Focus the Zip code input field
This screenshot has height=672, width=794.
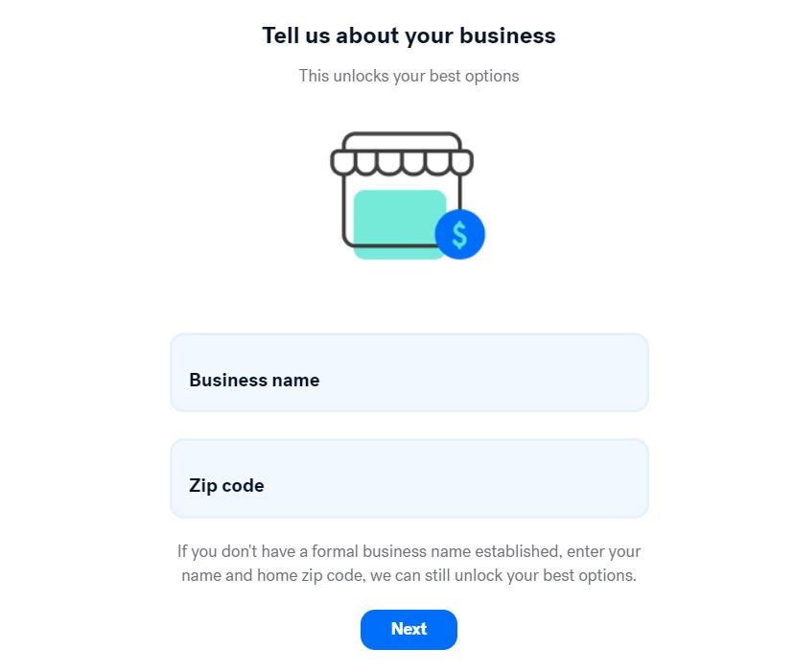[x=409, y=478]
